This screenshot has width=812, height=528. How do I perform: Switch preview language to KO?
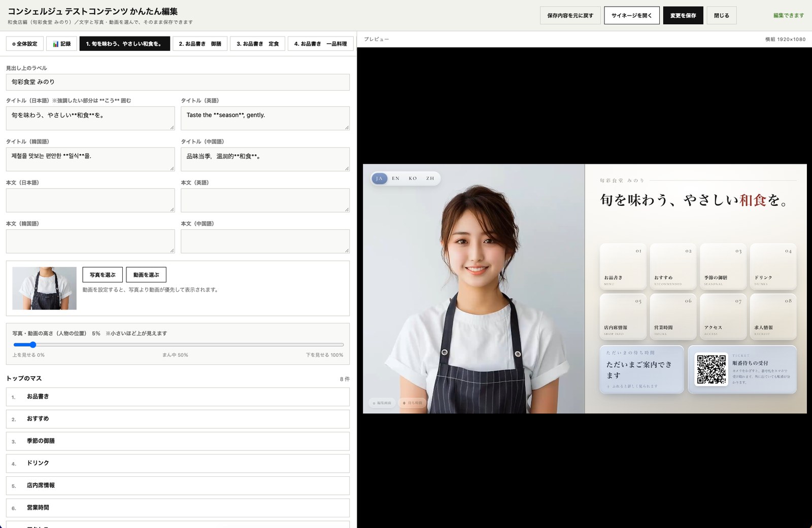point(413,179)
